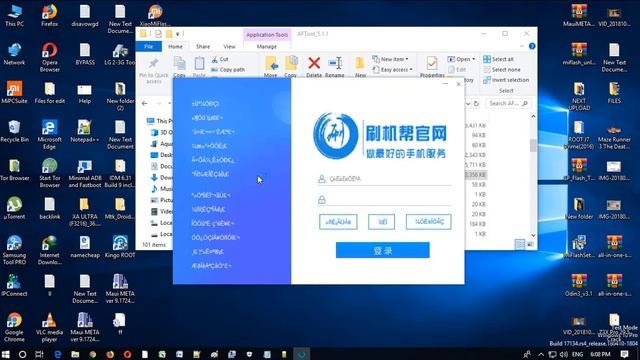
Task: Click Cut in the Explorer ribbon
Action: click(x=220, y=59)
